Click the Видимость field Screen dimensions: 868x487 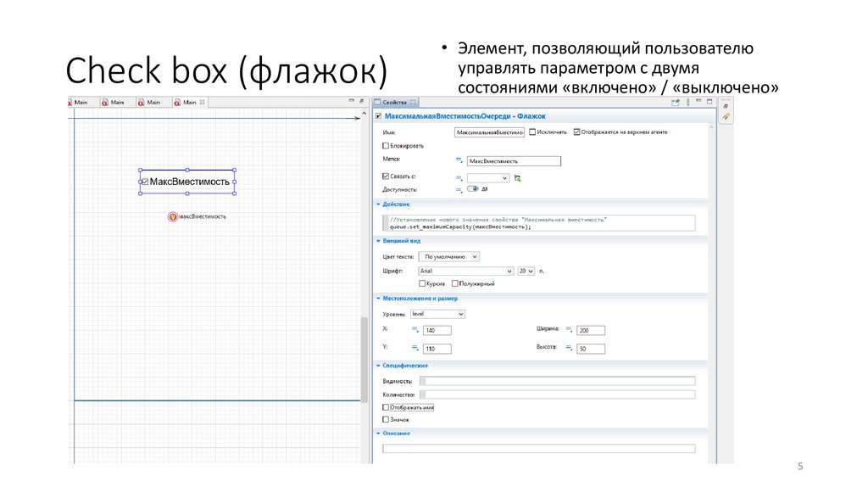point(558,381)
